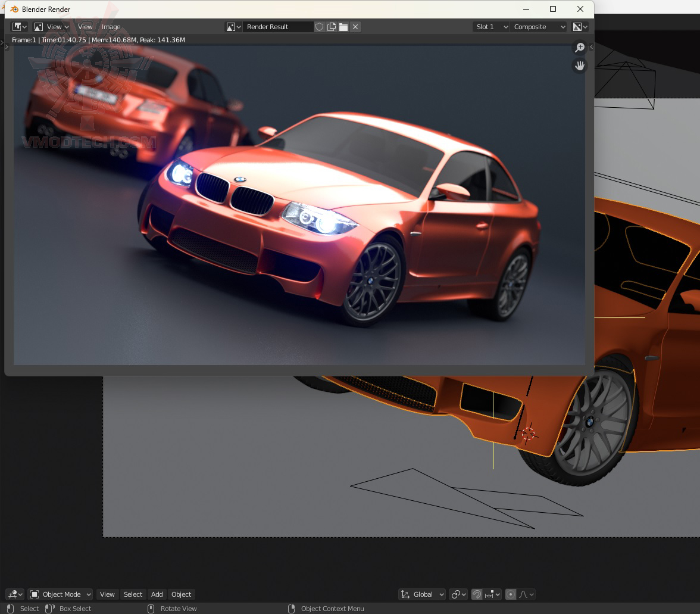The height and width of the screenshot is (614, 700).
Task: Click the Render Result image name field
Action: pos(277,27)
